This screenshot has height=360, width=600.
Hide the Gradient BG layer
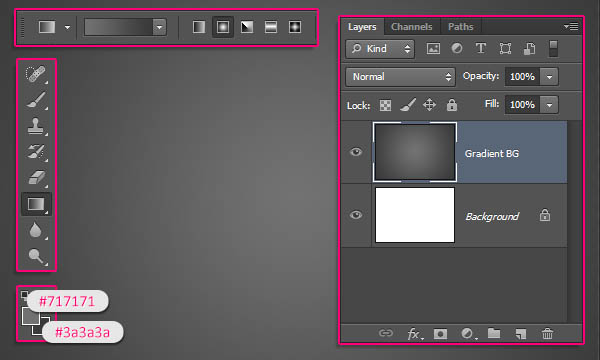click(x=356, y=152)
